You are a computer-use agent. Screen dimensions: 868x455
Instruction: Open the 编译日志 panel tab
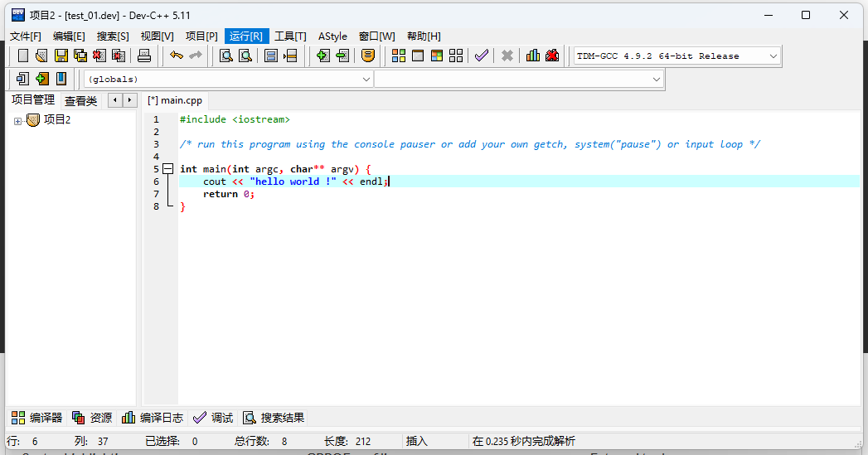point(153,418)
